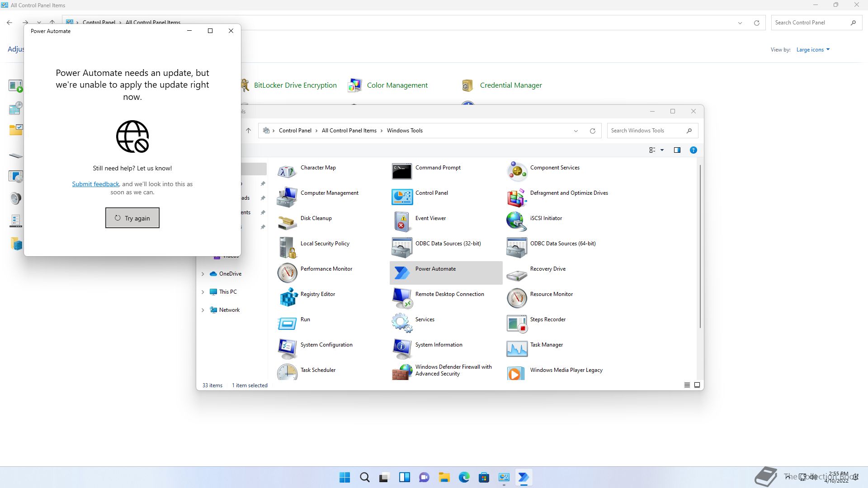This screenshot has width=868, height=488.
Task: Open Microsoft Store from taskbar
Action: click(x=484, y=477)
